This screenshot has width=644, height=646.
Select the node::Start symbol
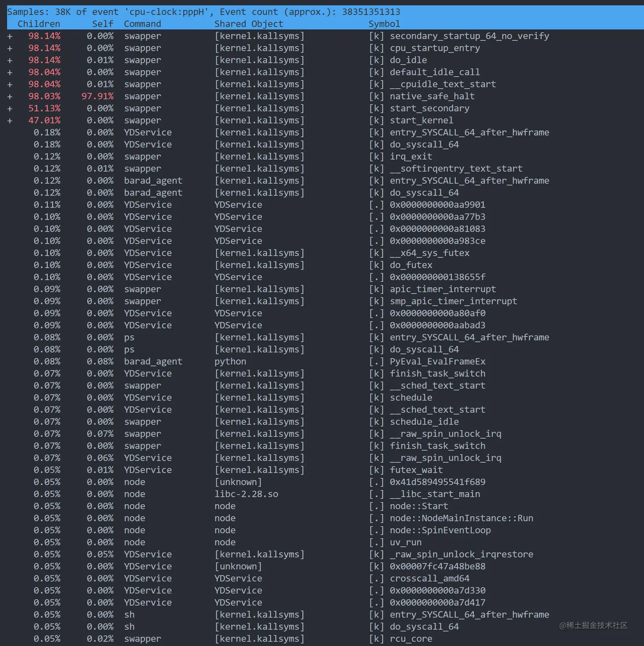pyautogui.click(x=419, y=506)
